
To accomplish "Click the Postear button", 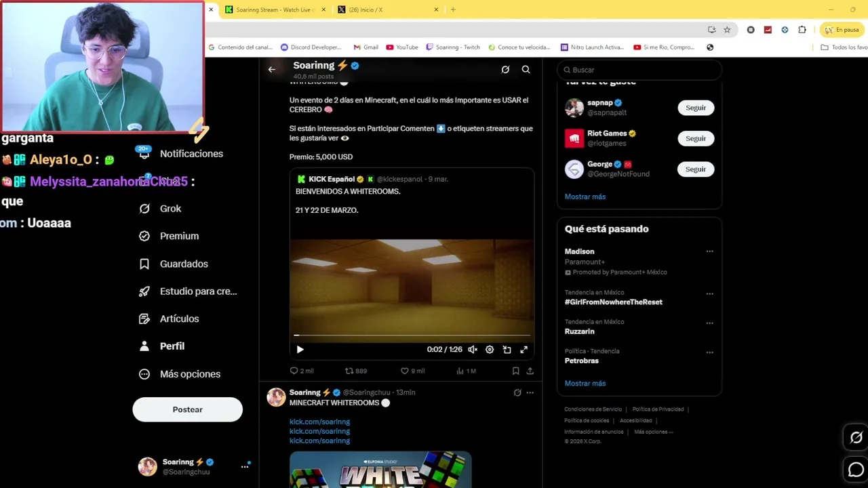I will click(x=187, y=409).
